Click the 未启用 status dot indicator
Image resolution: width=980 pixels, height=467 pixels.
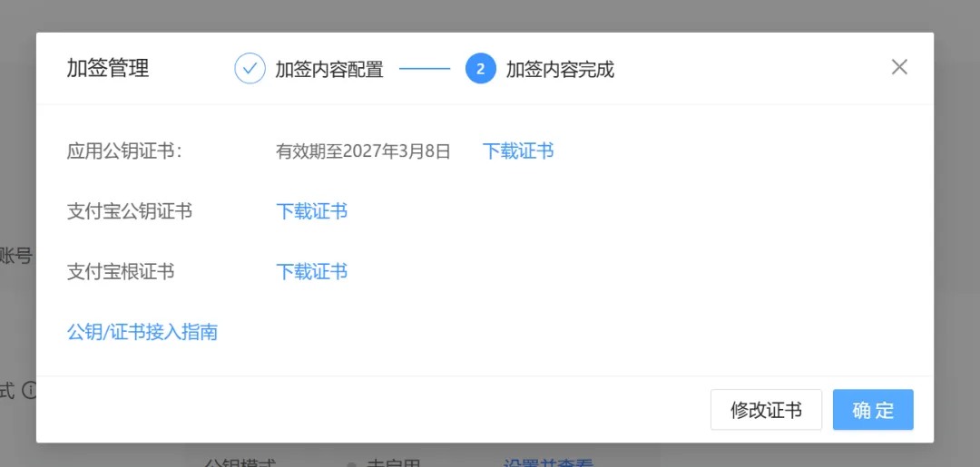click(x=351, y=463)
